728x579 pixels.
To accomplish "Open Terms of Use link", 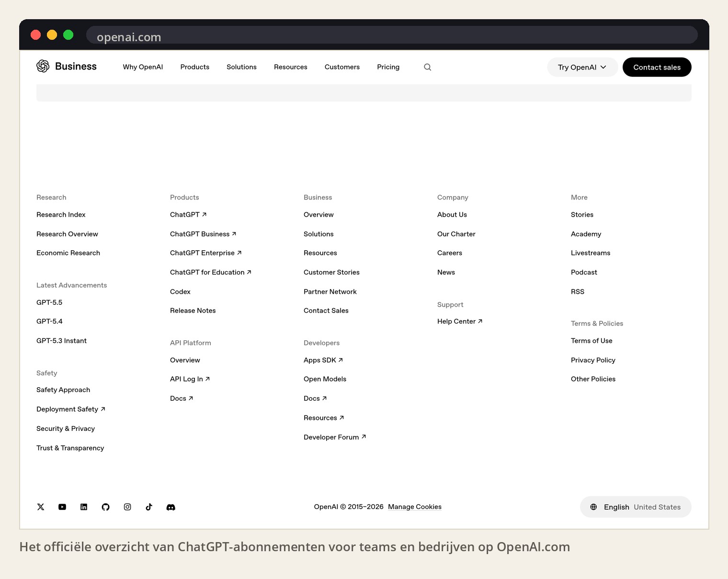I will 591,341.
